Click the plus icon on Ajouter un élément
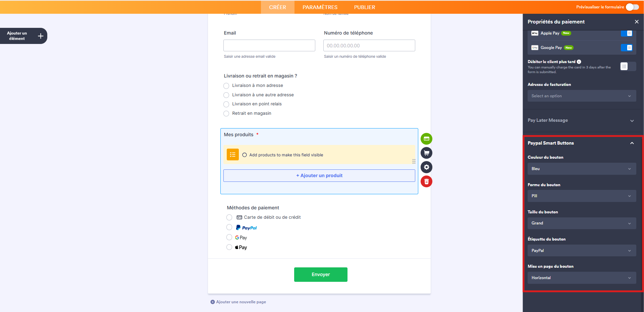The width and height of the screenshot is (644, 312). click(x=40, y=36)
